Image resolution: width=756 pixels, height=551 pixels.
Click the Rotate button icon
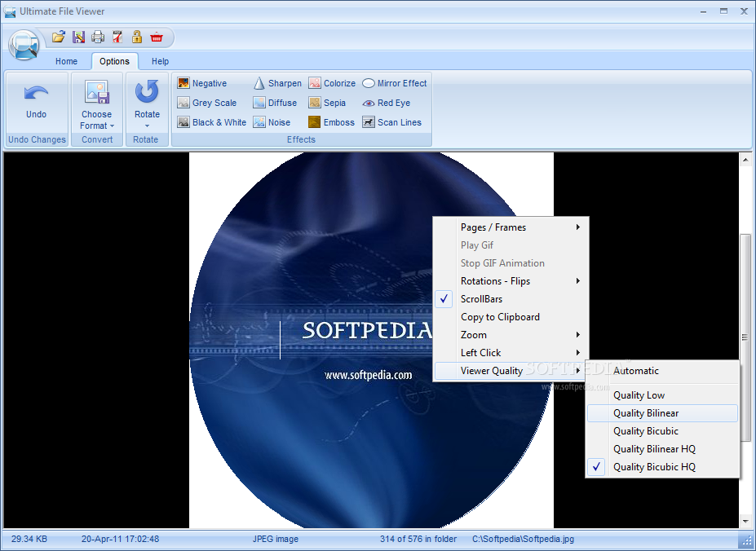(147, 92)
